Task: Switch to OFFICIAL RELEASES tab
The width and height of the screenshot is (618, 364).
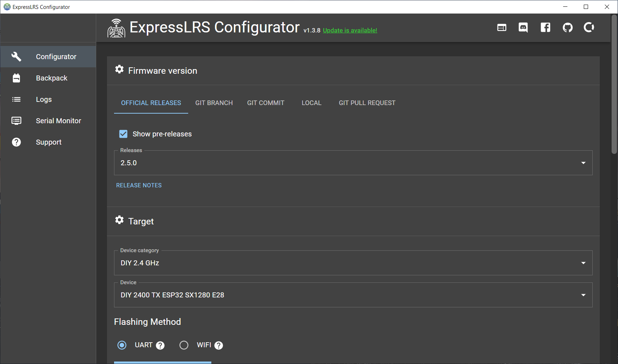Action: (151, 103)
